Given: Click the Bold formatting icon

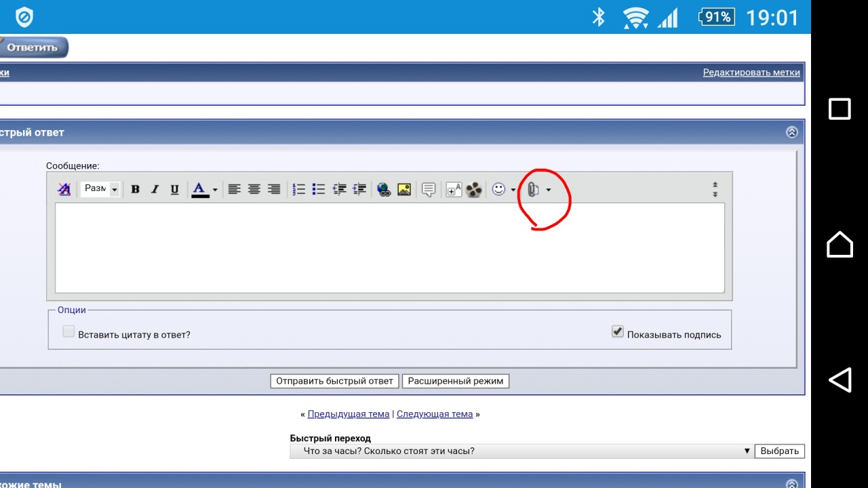Looking at the screenshot, I should coord(135,190).
